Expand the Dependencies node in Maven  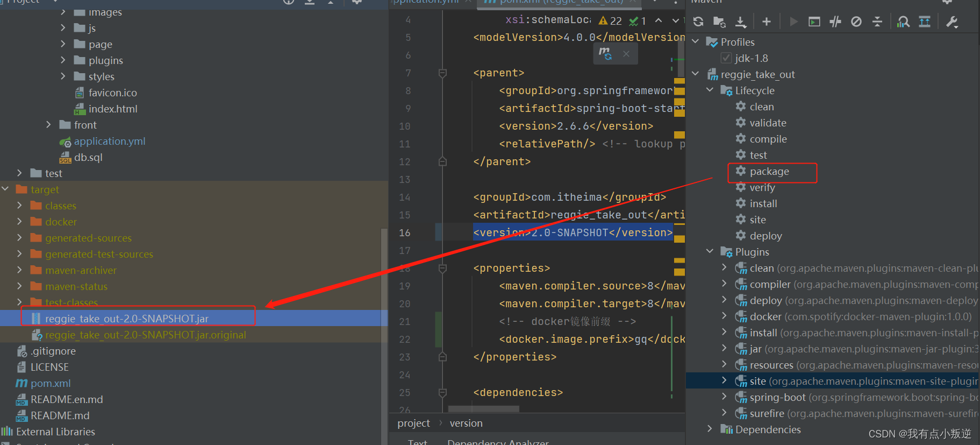pyautogui.click(x=710, y=429)
